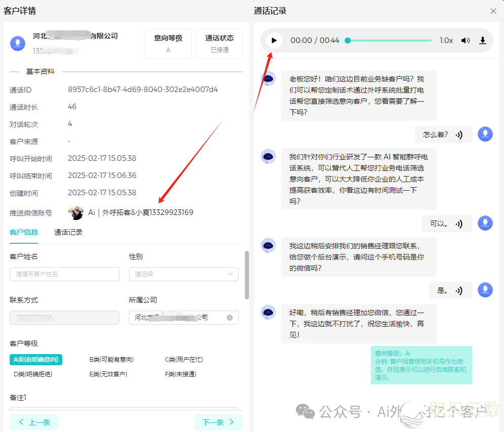Click the 客户姓名 input field
504x432 pixels.
click(x=64, y=274)
